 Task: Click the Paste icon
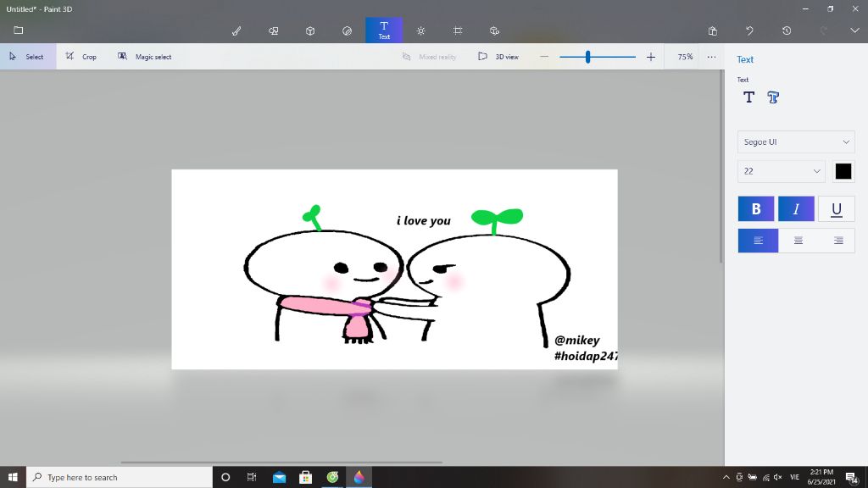(x=712, y=31)
